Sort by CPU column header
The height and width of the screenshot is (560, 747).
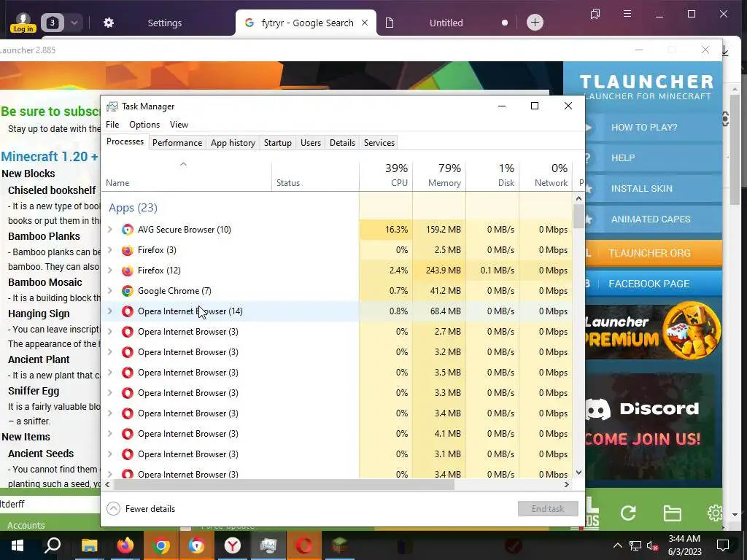pyautogui.click(x=387, y=174)
